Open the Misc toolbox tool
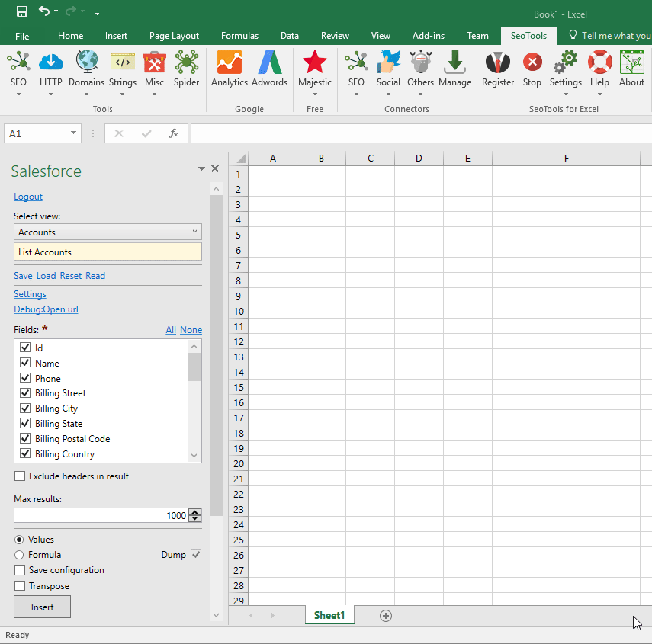The image size is (652, 644). (154, 62)
